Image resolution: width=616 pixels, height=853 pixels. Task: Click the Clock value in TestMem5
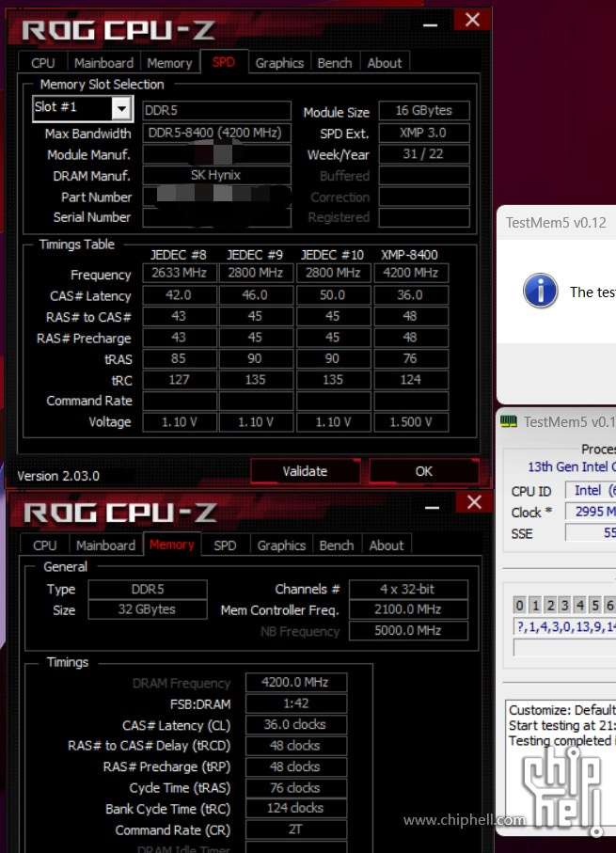[591, 512]
